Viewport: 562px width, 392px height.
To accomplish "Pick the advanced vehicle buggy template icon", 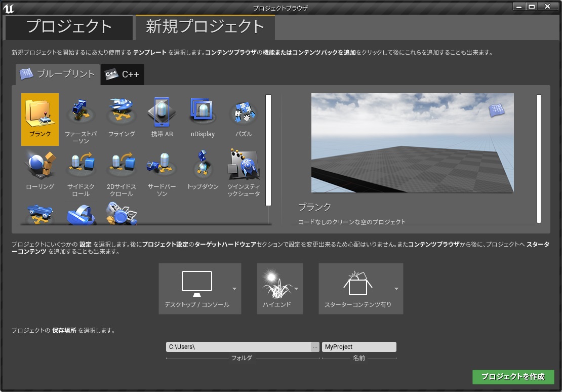I will coord(122,213).
